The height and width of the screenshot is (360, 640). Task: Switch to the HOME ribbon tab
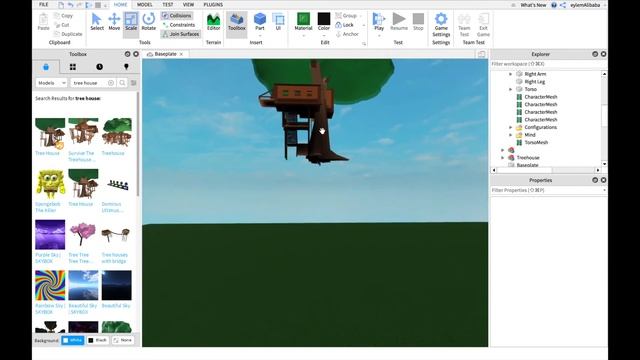[120, 4]
